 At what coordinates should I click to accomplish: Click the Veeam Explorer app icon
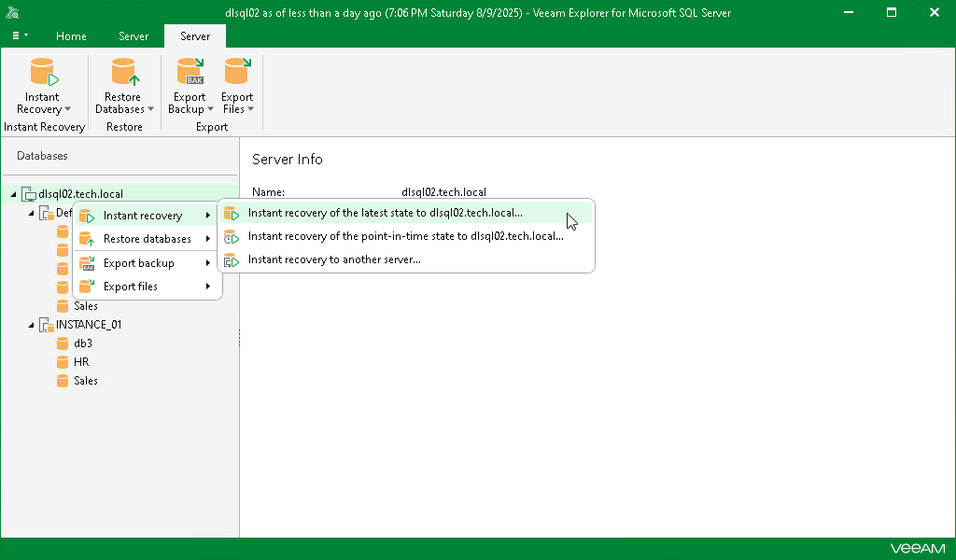[12, 12]
